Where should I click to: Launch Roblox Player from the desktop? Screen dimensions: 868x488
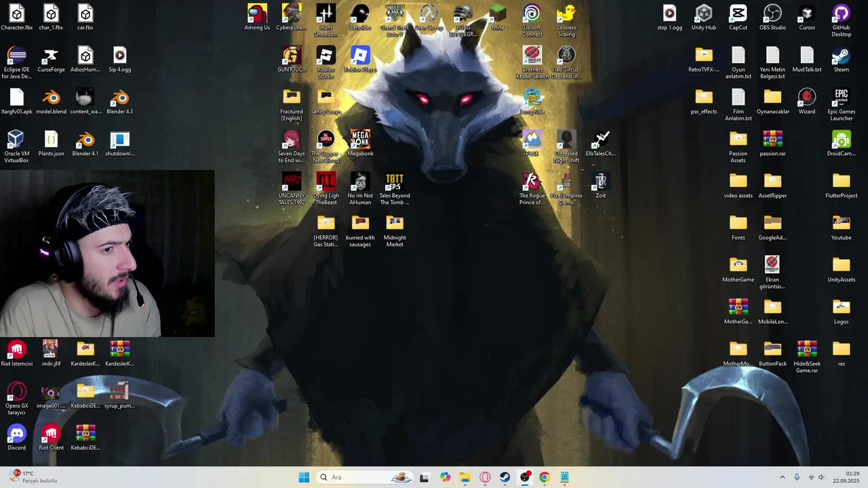(x=360, y=60)
